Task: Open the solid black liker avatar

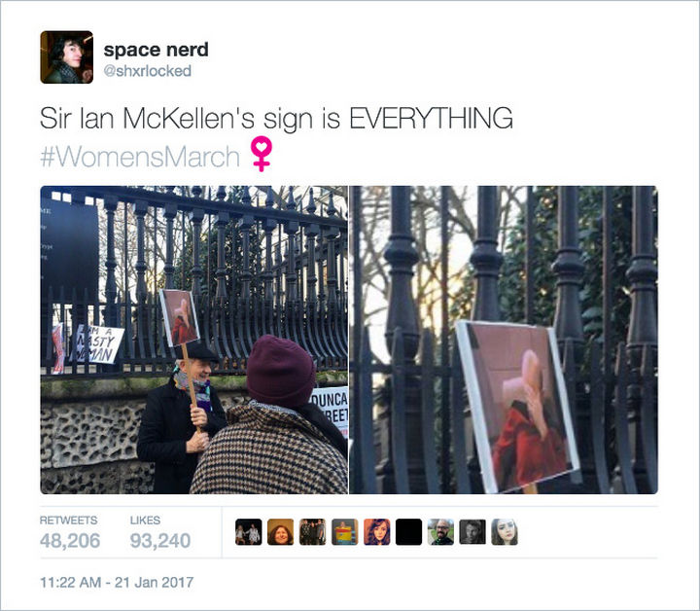Action: pyautogui.click(x=408, y=532)
